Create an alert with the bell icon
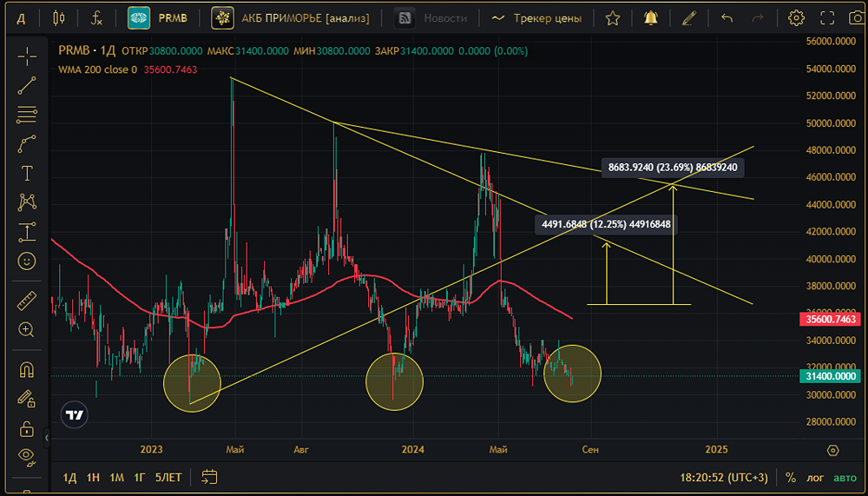The width and height of the screenshot is (868, 496). [x=651, y=18]
